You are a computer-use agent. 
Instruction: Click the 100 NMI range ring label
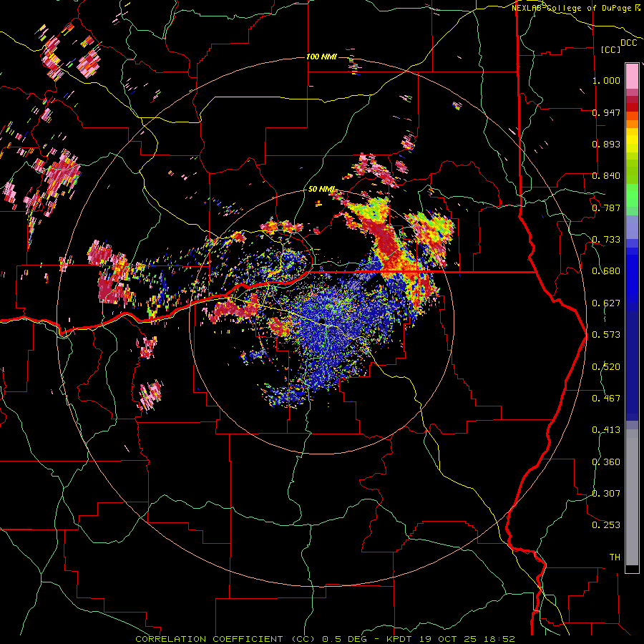point(321,57)
